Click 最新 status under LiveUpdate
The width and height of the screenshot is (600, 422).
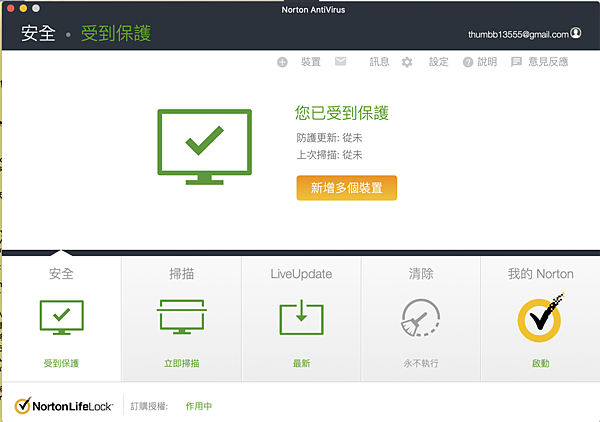302,363
